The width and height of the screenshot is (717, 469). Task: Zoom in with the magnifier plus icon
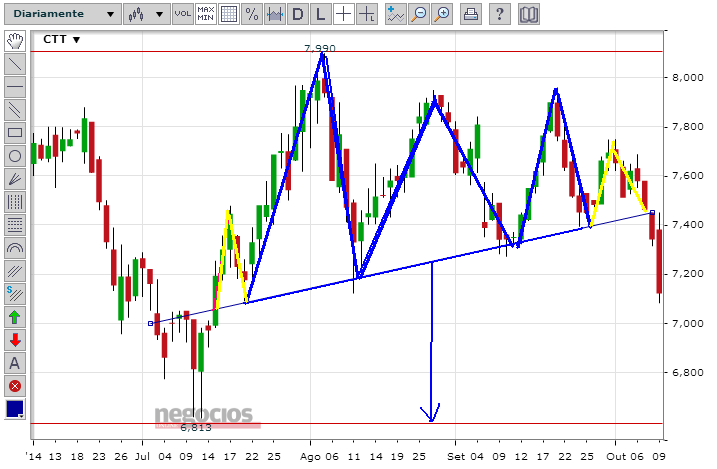tap(442, 14)
